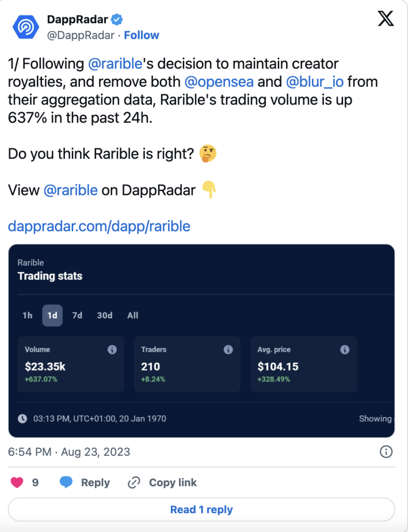Viewport: 408px width, 532px height.
Task: Select the All timeframe
Action: click(x=132, y=315)
